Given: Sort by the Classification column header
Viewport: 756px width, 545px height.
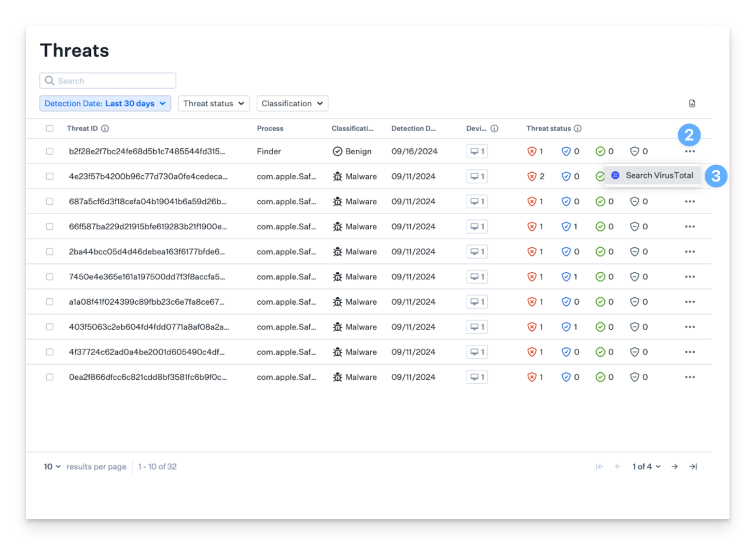Looking at the screenshot, I should [x=353, y=129].
